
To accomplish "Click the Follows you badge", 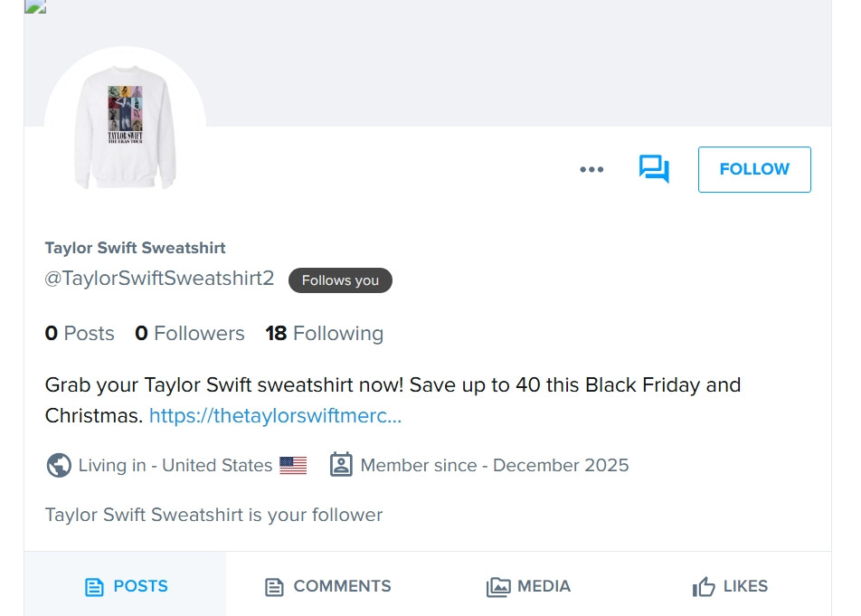I will coord(340,280).
